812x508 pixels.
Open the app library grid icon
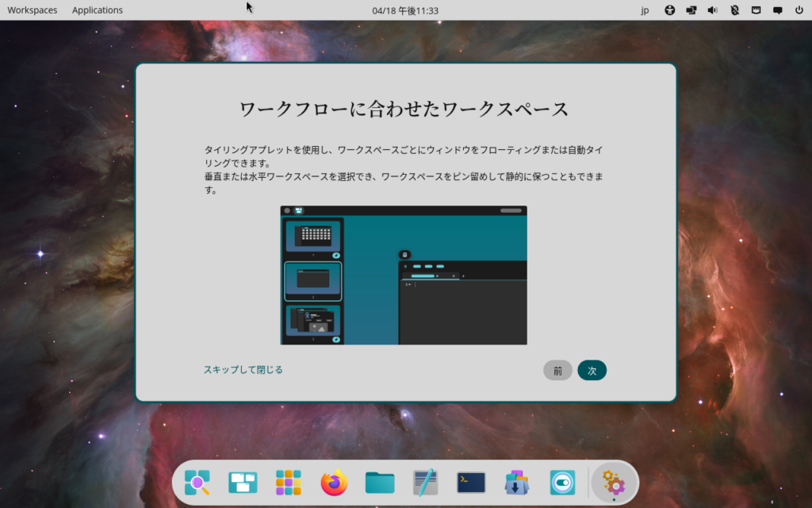(x=289, y=483)
